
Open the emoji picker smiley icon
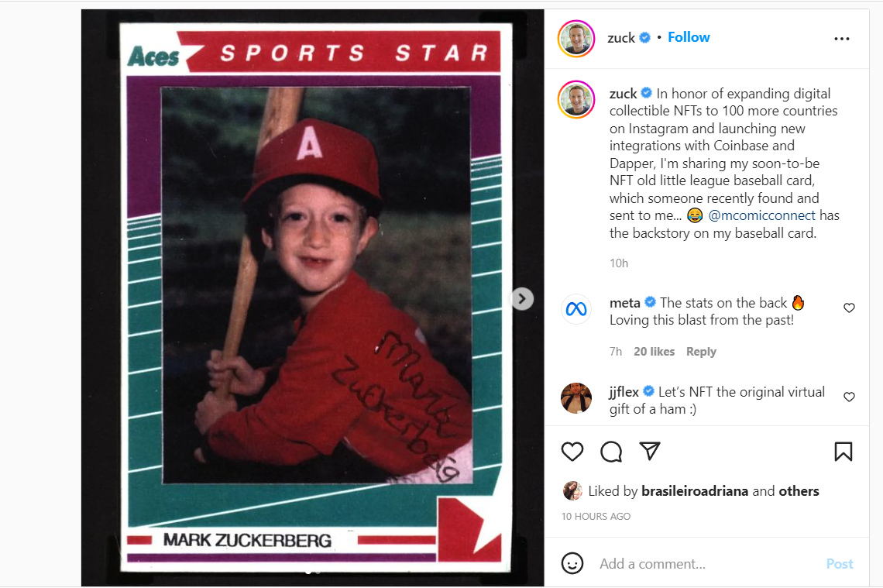pos(572,563)
